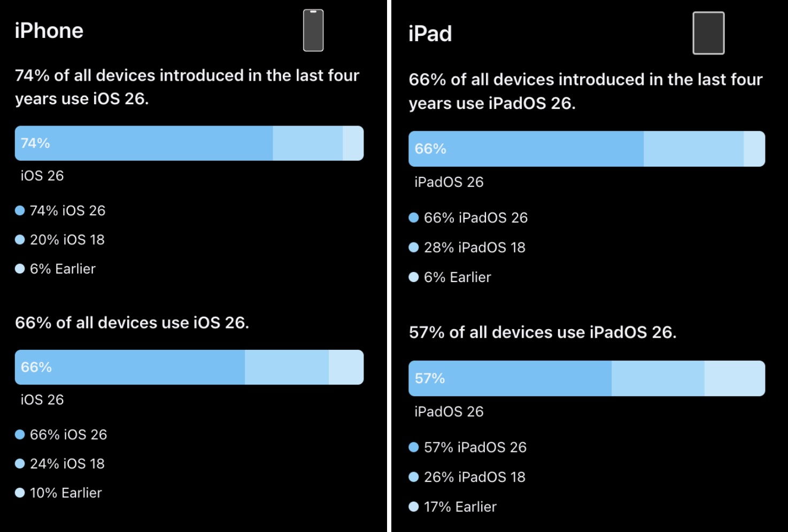Click the 57% segment of the iPad bar

pos(509,378)
